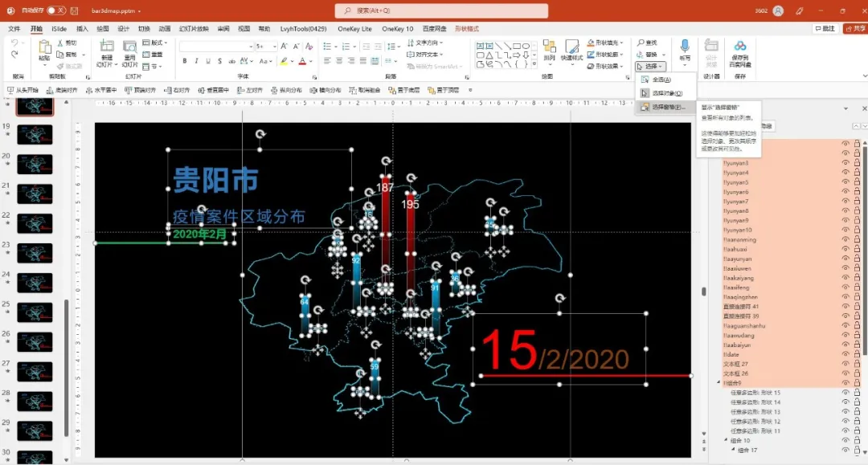This screenshot has width=868, height=465.
Task: Open the 设计 ribbon tab
Action: [x=123, y=29]
